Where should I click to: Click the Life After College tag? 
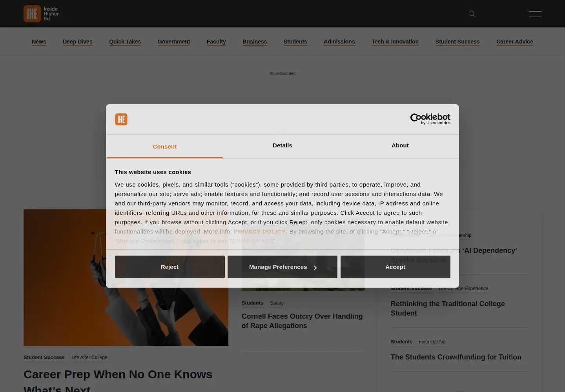[x=89, y=358]
